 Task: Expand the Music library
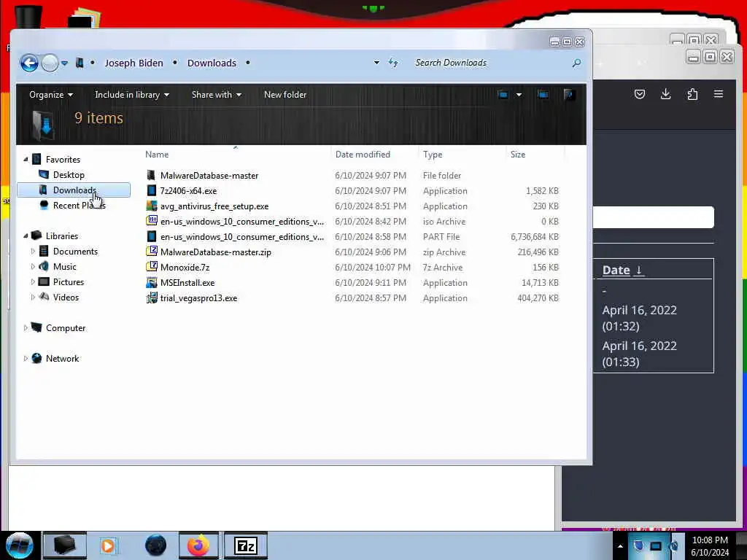33,266
